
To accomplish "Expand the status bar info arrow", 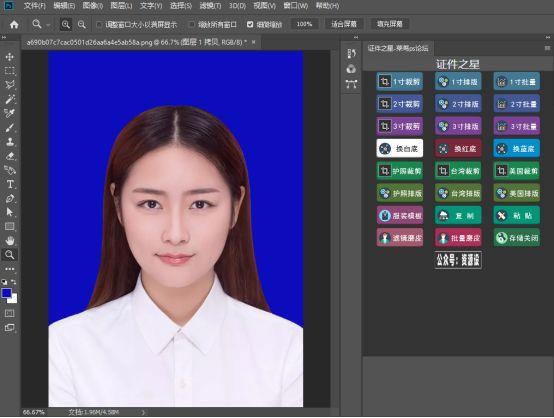I will pyautogui.click(x=143, y=412).
